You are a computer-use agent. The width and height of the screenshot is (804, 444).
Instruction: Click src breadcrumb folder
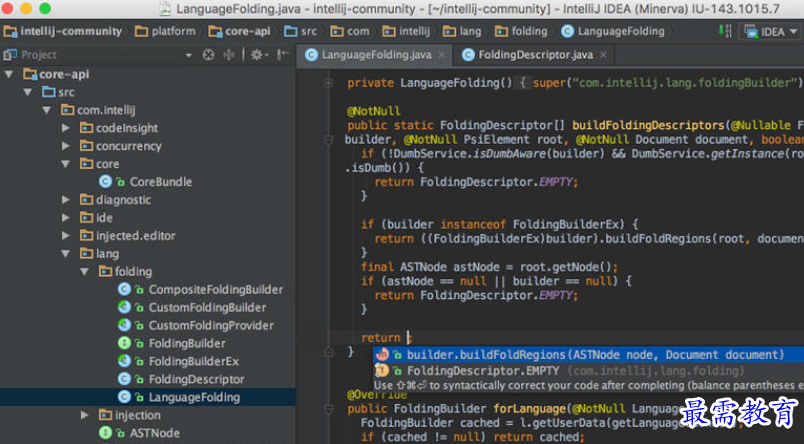click(x=300, y=31)
